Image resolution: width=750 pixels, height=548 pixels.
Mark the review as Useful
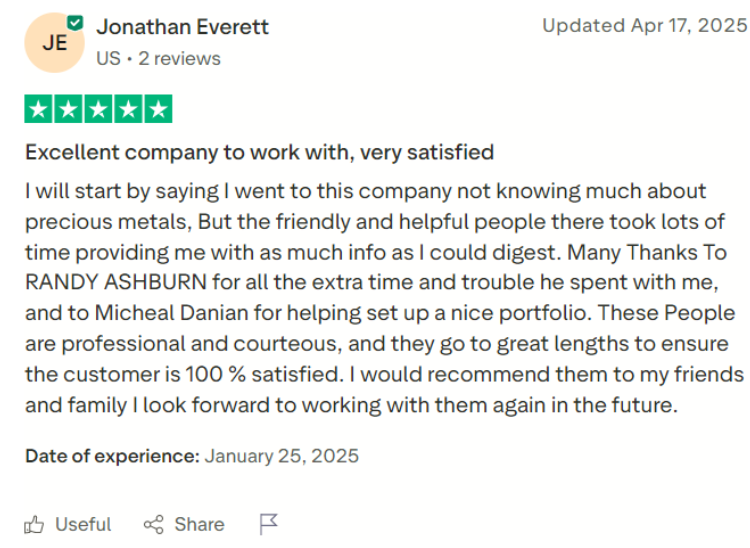(x=68, y=525)
